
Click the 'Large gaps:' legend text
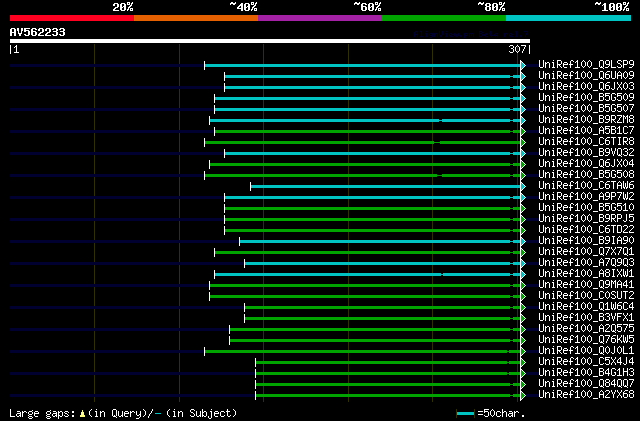coord(42,413)
